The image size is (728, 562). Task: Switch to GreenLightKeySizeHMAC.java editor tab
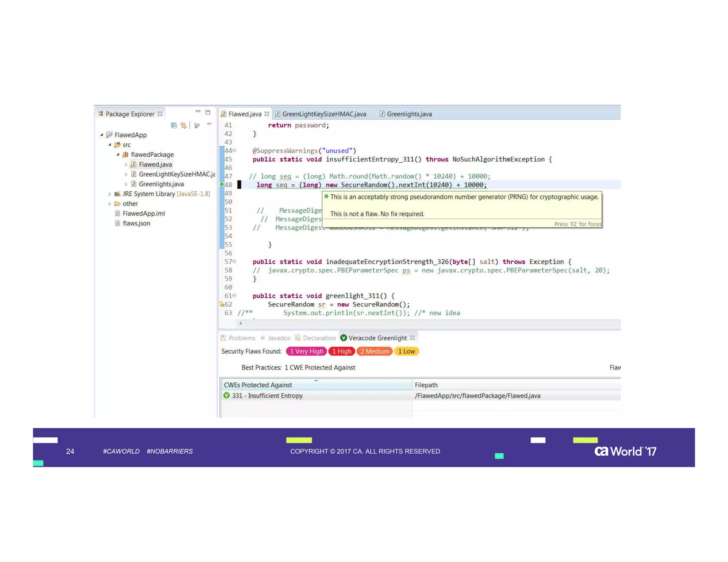click(x=323, y=114)
